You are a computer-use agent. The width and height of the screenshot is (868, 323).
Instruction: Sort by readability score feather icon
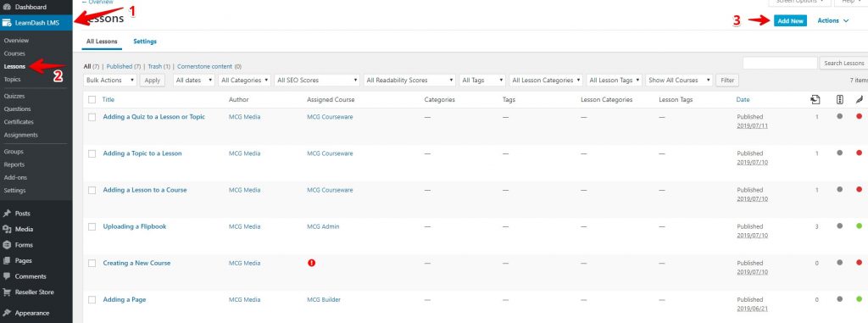[x=860, y=100]
